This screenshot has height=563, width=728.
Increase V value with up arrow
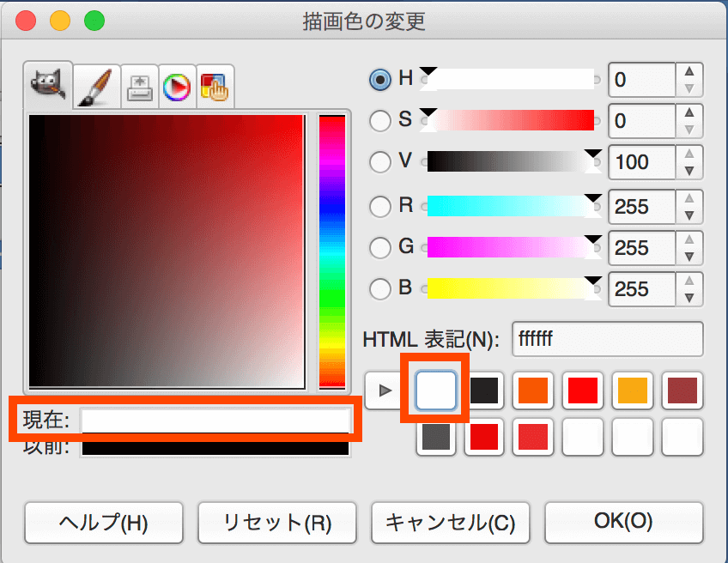[689, 154]
